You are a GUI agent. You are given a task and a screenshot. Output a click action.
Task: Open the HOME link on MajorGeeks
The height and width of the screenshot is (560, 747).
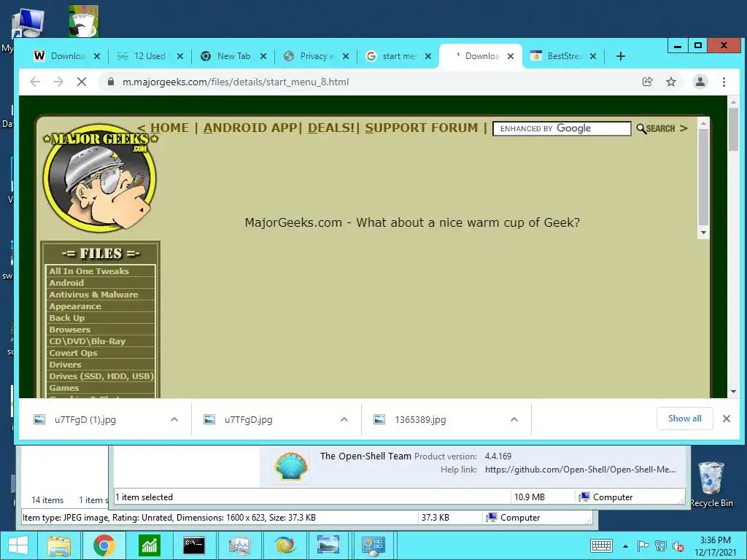(x=169, y=128)
